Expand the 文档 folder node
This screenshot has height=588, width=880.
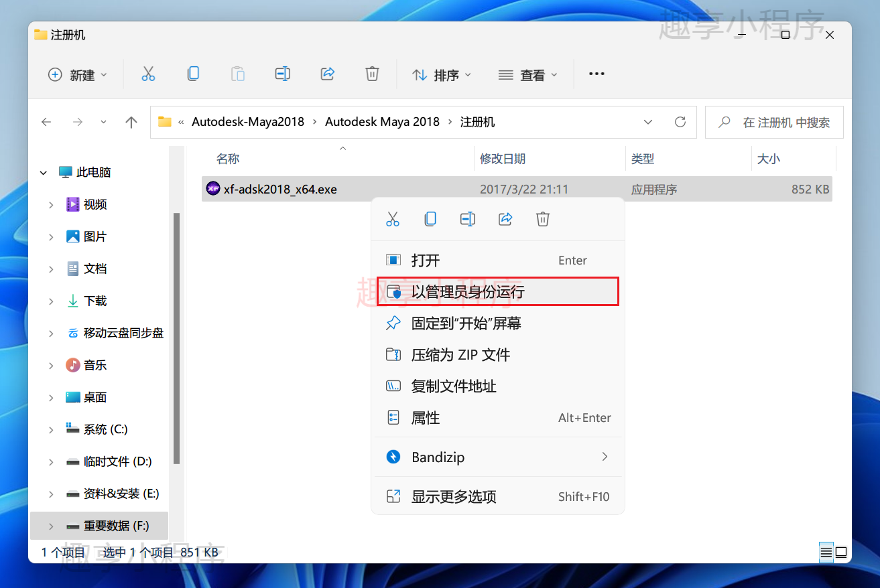tap(51, 269)
